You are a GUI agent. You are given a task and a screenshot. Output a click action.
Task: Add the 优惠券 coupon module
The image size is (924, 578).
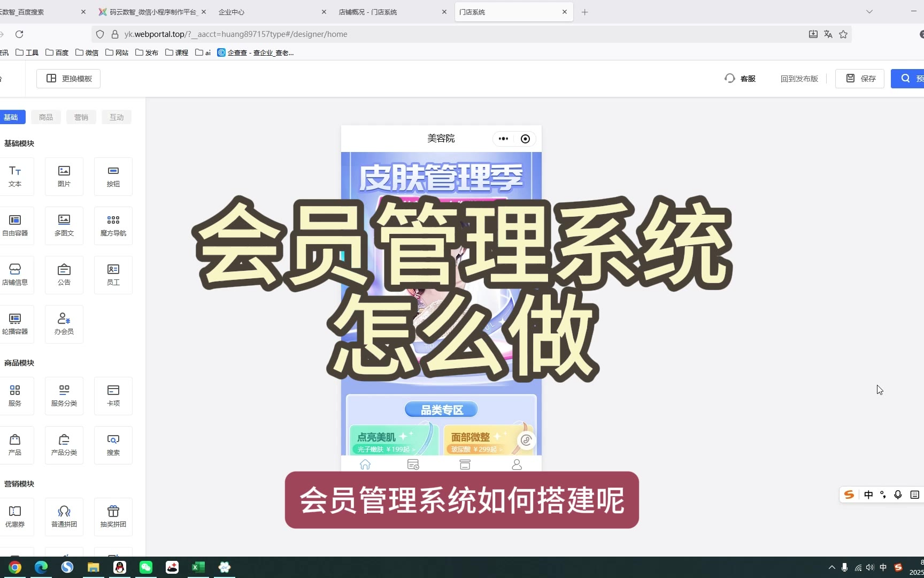[15, 516]
